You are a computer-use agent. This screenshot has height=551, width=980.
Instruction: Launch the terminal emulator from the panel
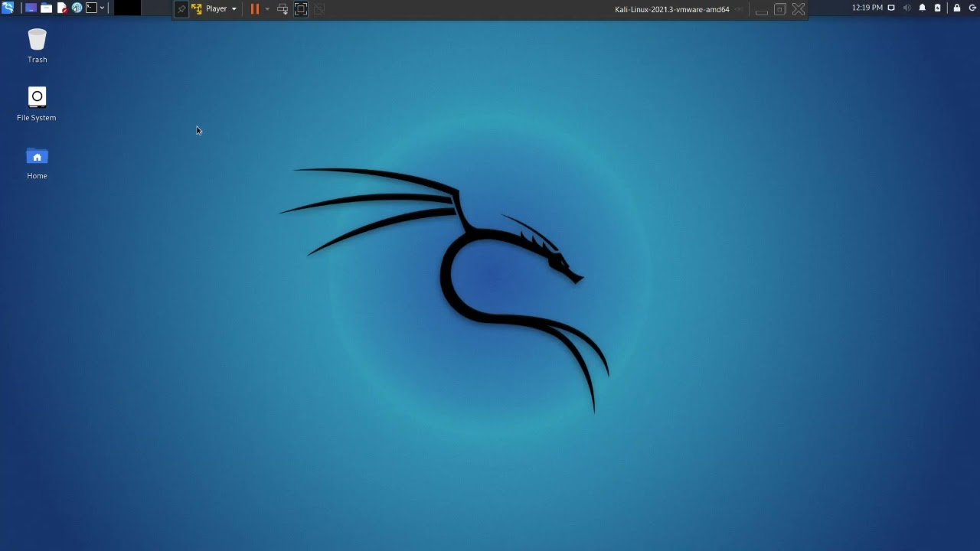click(x=91, y=8)
